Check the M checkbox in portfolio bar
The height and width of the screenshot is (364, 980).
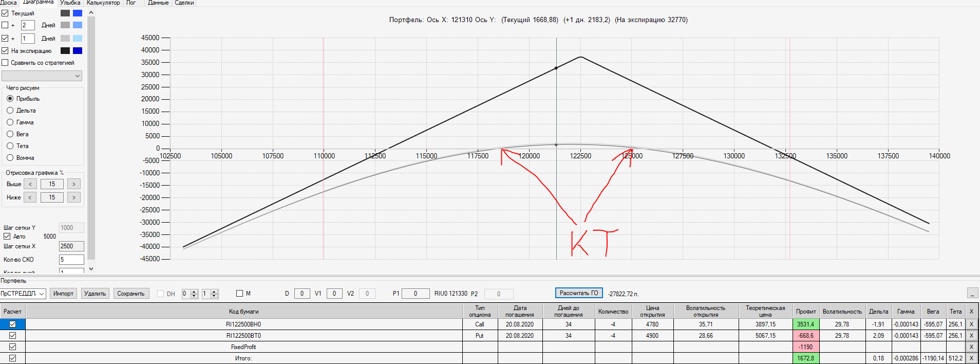point(239,294)
